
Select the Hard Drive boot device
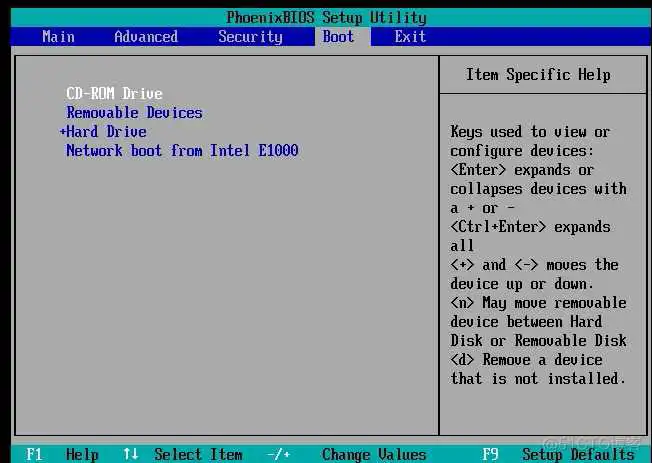pyautogui.click(x=106, y=132)
